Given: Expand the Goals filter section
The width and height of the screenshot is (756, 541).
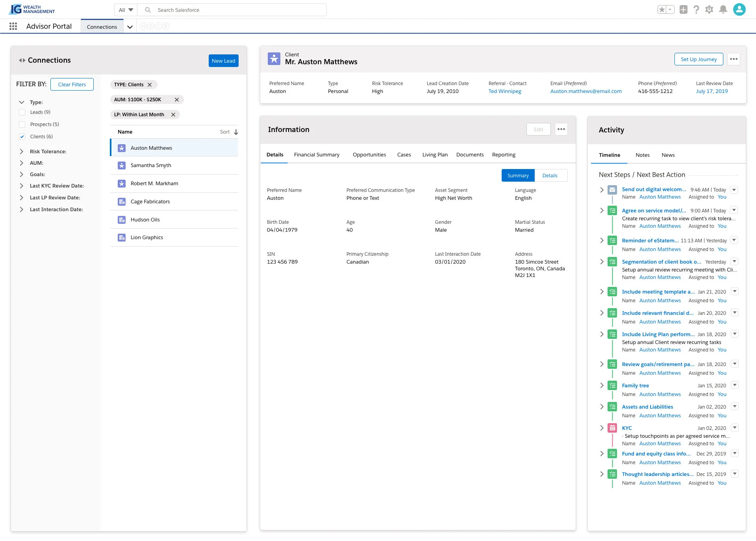Looking at the screenshot, I should [x=22, y=174].
